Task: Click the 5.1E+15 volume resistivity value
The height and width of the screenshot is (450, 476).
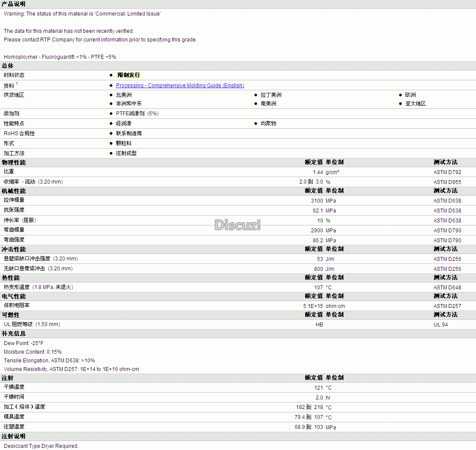Action: click(313, 306)
